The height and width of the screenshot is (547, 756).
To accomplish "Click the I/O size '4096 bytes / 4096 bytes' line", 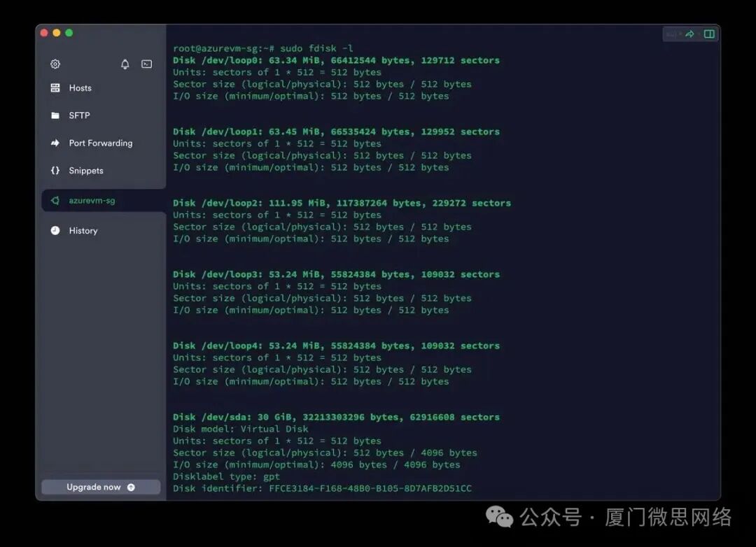I will pos(316,464).
